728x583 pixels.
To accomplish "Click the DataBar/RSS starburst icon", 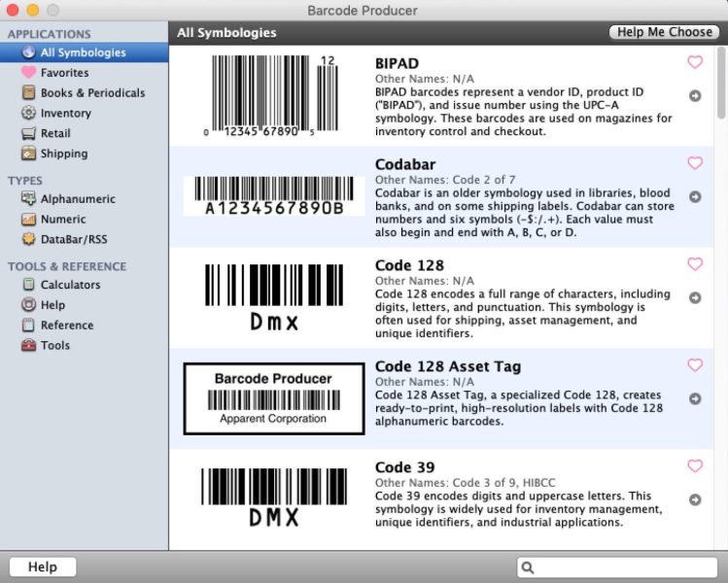I will coord(28,239).
